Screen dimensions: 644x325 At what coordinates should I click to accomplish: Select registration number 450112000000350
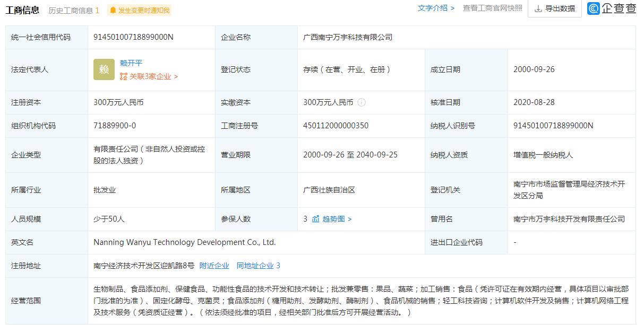336,126
